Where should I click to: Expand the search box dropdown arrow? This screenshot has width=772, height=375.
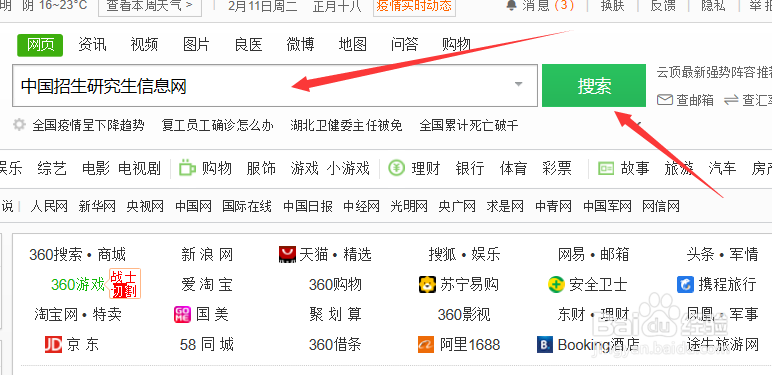point(518,84)
